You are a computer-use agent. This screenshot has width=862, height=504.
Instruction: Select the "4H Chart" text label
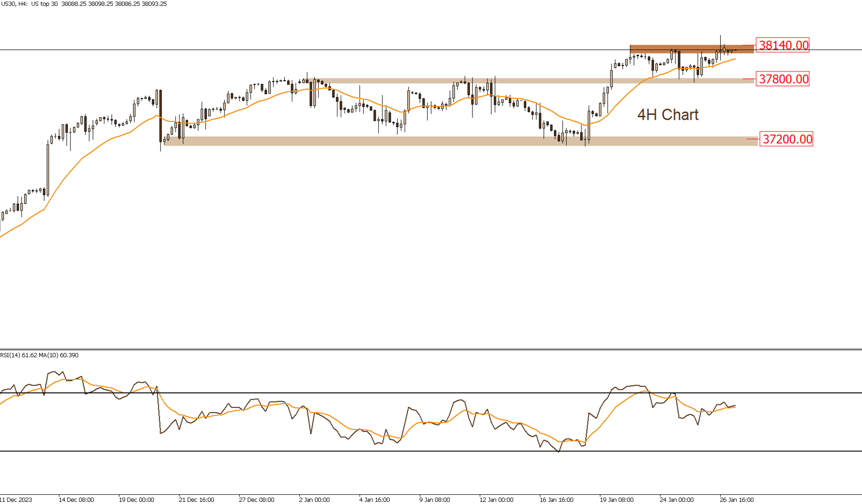point(667,114)
